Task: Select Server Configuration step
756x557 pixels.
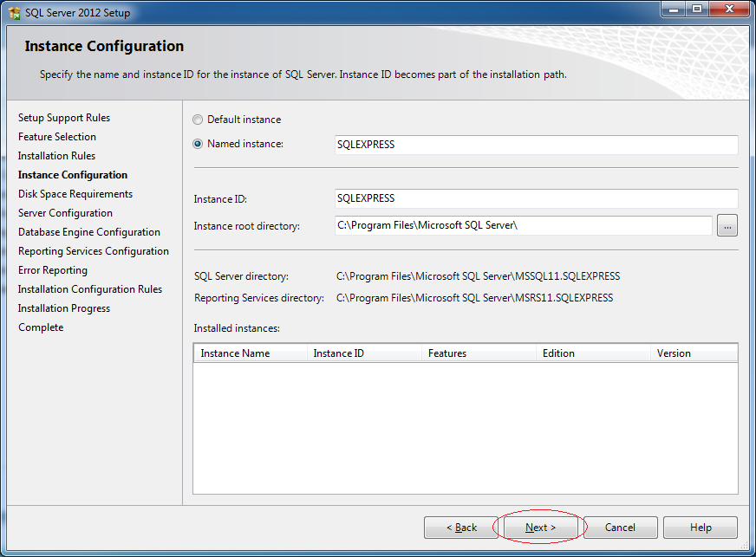Action: point(65,213)
